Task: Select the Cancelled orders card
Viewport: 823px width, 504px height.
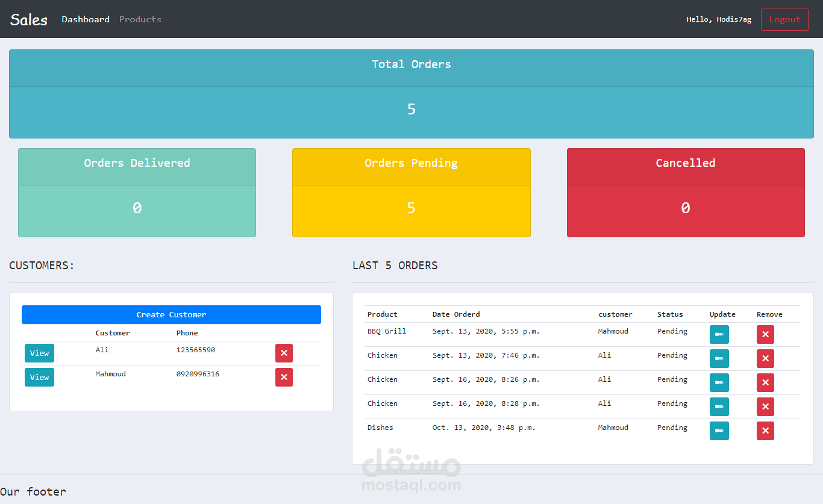Action: [686, 193]
